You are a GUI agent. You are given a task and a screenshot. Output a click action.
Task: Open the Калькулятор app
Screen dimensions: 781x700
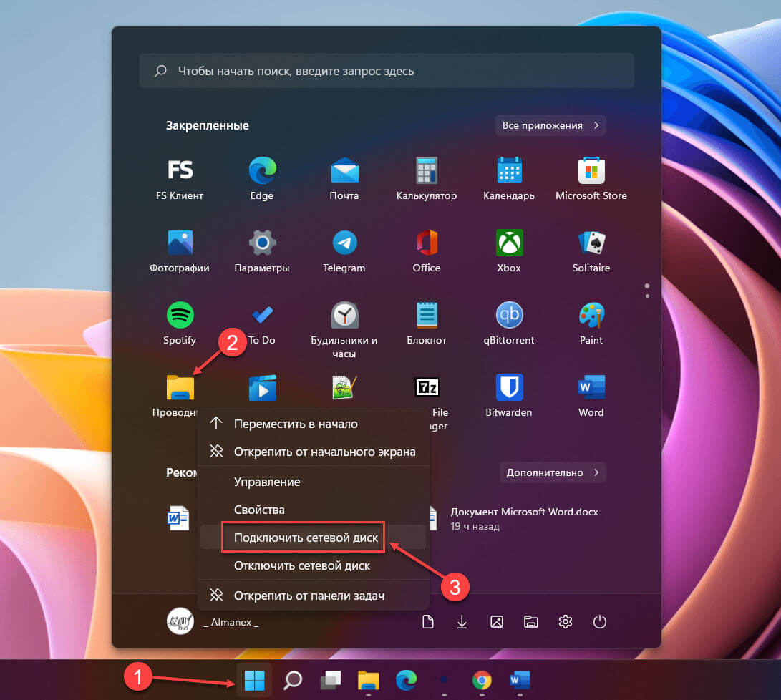[427, 179]
